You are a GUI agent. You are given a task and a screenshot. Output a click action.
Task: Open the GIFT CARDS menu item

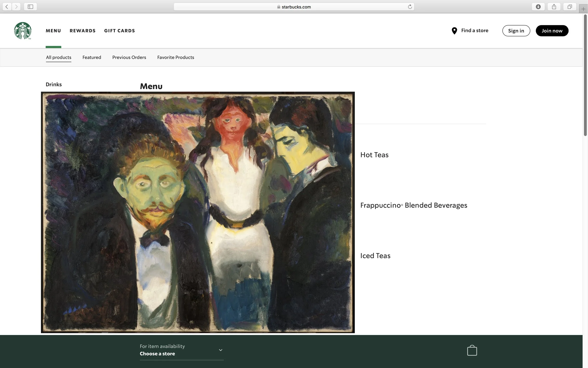point(119,31)
